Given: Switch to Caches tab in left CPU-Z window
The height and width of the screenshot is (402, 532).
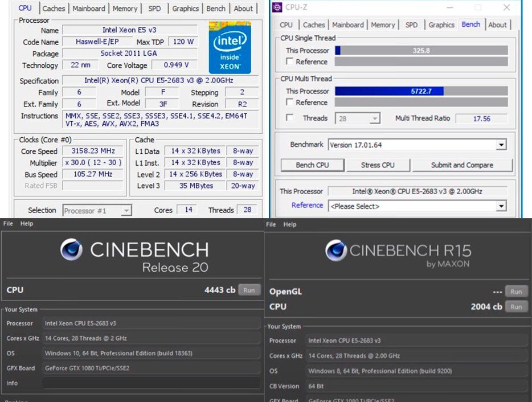Looking at the screenshot, I should 54,9.
